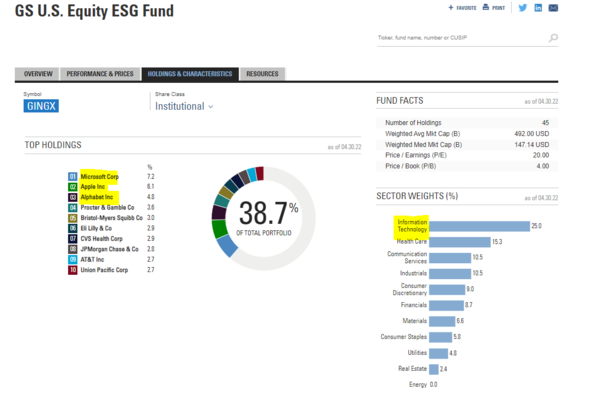
Task: Switch to the Overview tab
Action: click(x=38, y=74)
